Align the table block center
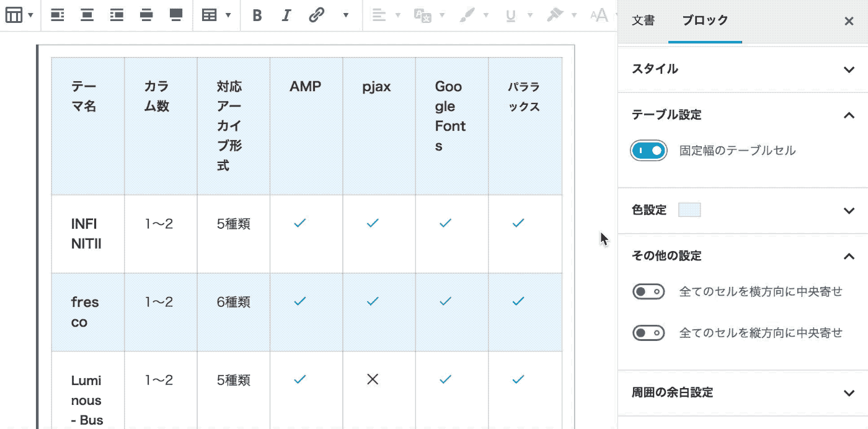868x429 pixels. pos(87,15)
